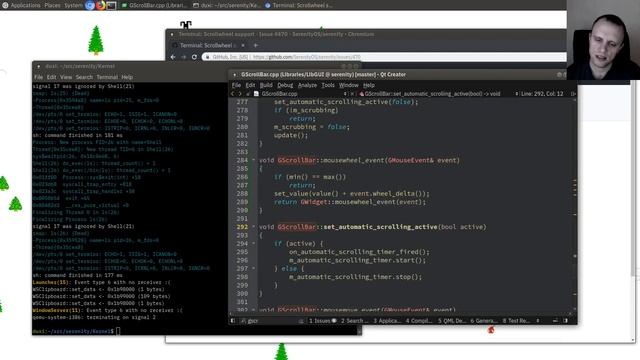Open the 4 Compile Output pane
Viewport: 640px width, 360px height.
pyautogui.click(x=419, y=321)
